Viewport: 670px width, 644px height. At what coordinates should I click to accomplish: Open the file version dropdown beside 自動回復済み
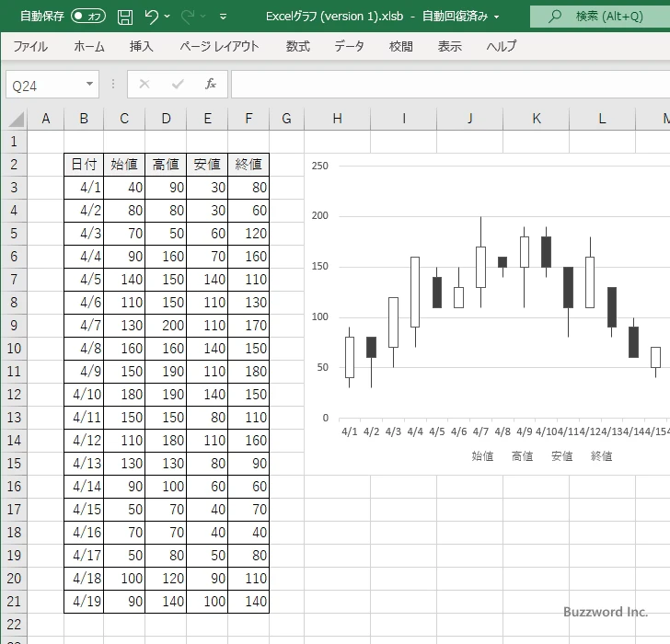click(497, 17)
